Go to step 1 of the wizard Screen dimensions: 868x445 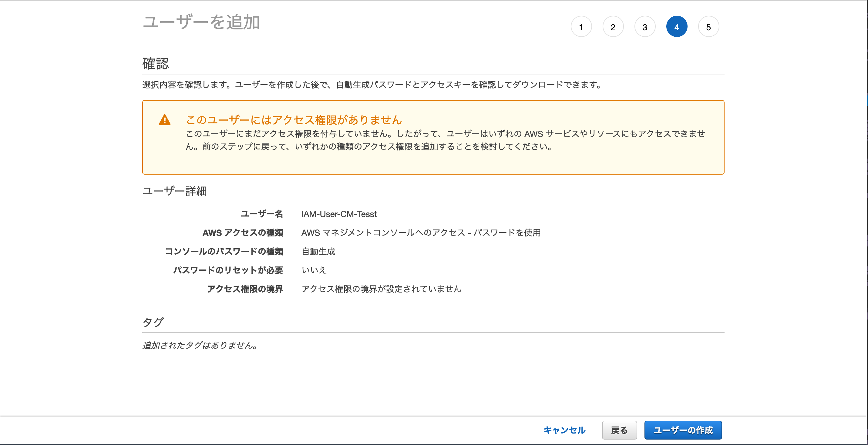pos(581,27)
